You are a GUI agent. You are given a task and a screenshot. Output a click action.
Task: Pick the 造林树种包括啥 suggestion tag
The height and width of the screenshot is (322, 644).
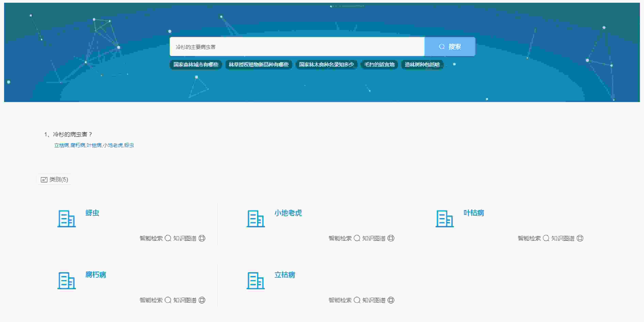[x=422, y=65]
